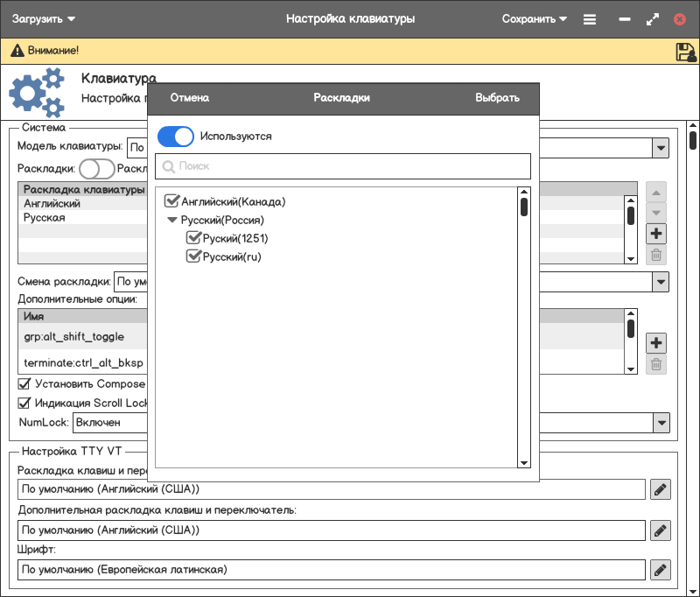Open the hamburger menu in title bar
Image resolution: width=700 pixels, height=597 pixels.
590,19
